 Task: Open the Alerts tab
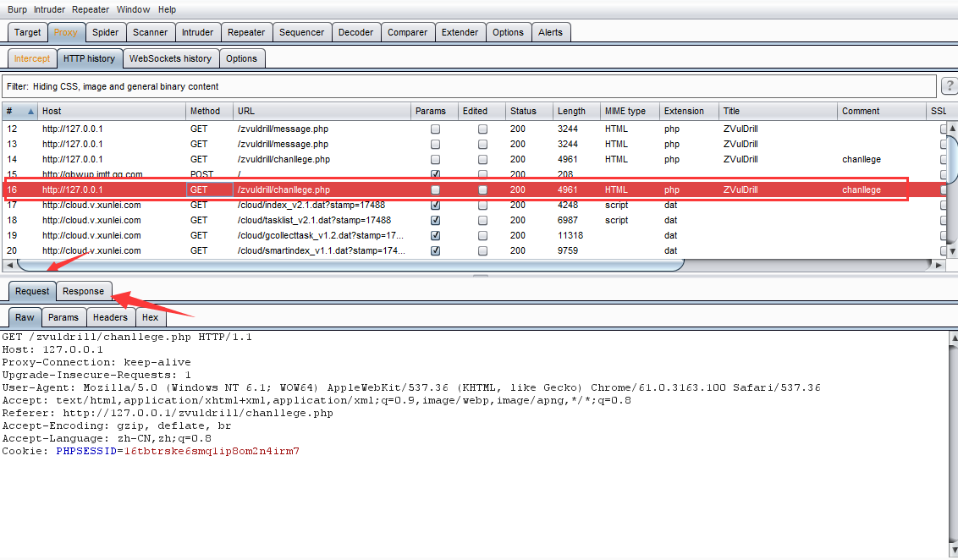(x=550, y=32)
